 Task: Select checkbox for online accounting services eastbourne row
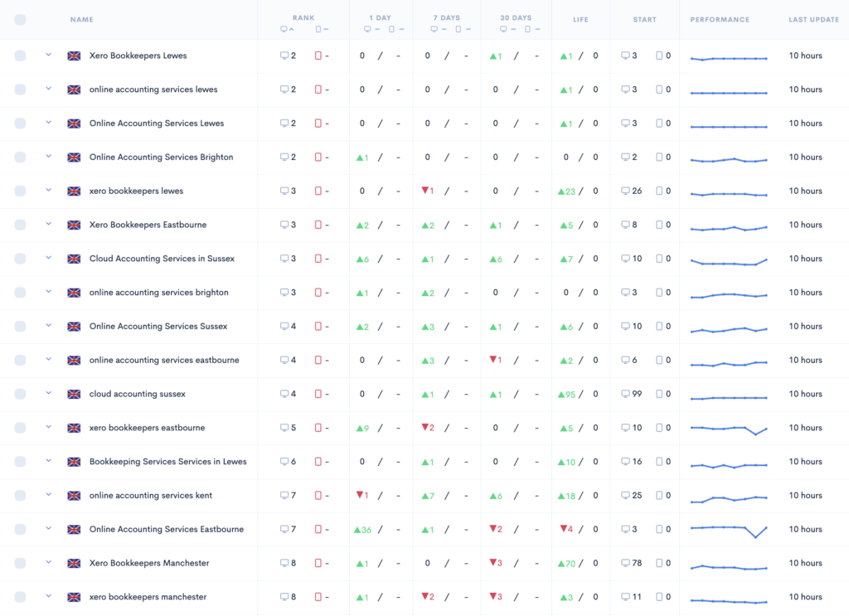(20, 360)
